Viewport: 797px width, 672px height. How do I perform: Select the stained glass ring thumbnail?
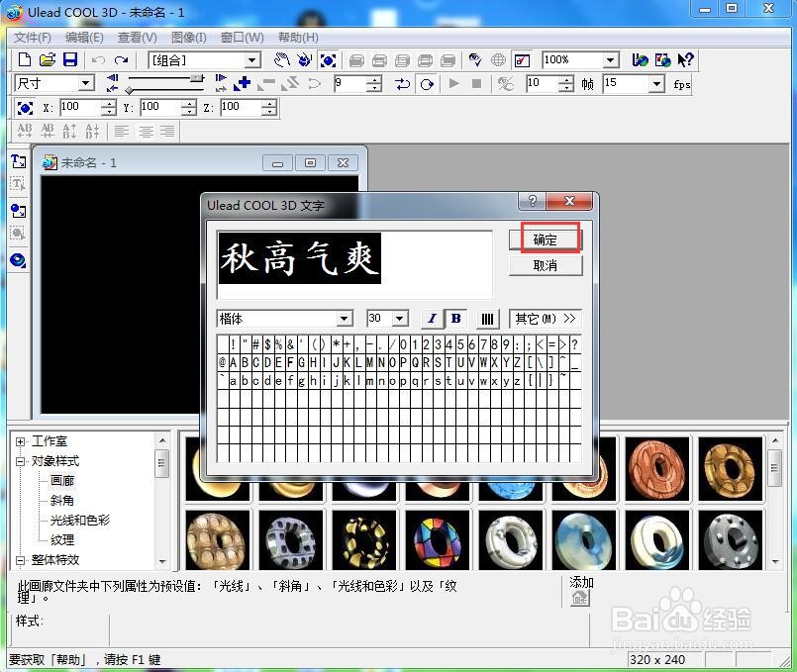tap(437, 539)
